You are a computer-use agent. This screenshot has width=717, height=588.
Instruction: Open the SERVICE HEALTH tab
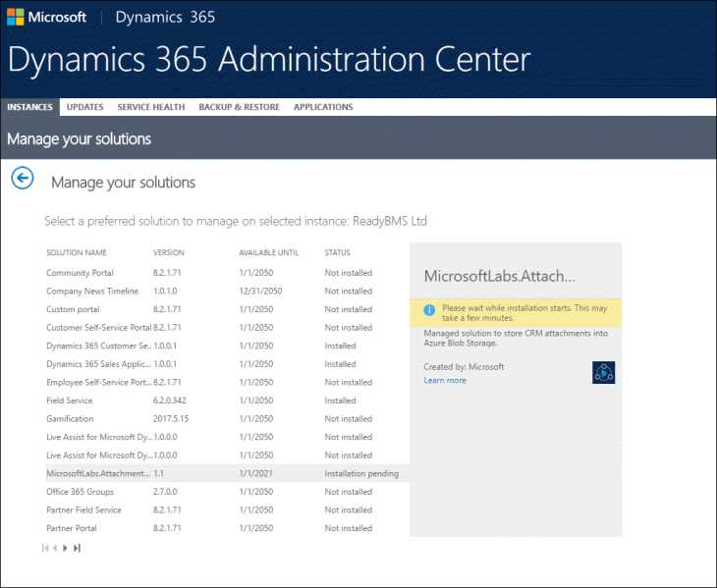(151, 107)
